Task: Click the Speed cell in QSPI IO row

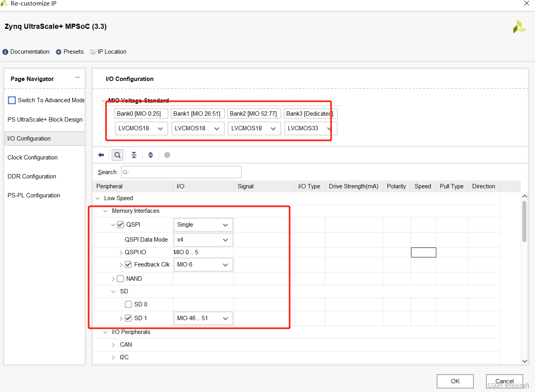Action: (424, 252)
